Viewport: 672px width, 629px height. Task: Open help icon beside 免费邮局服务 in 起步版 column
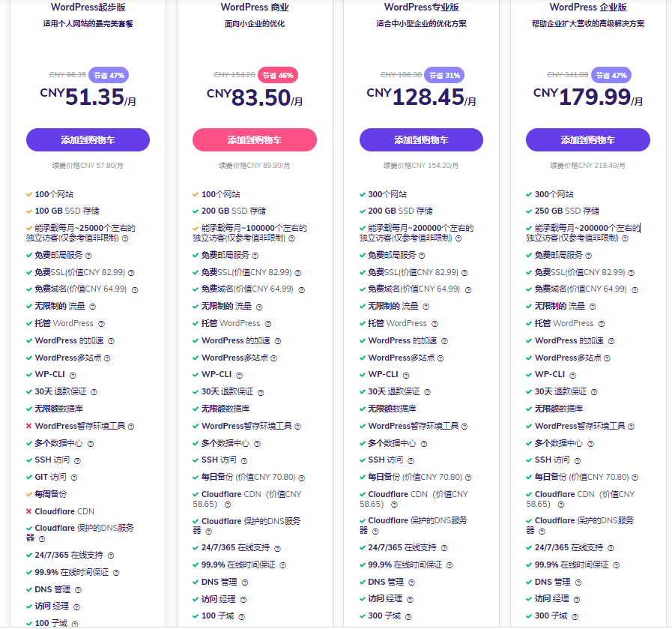pos(88,256)
